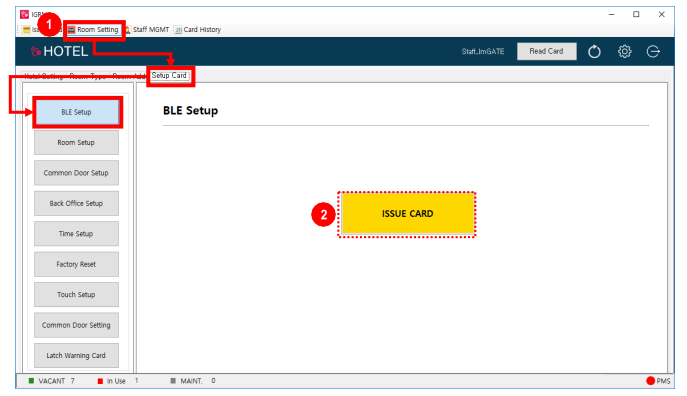
Task: Click the red PMS status indicator
Action: (650, 381)
